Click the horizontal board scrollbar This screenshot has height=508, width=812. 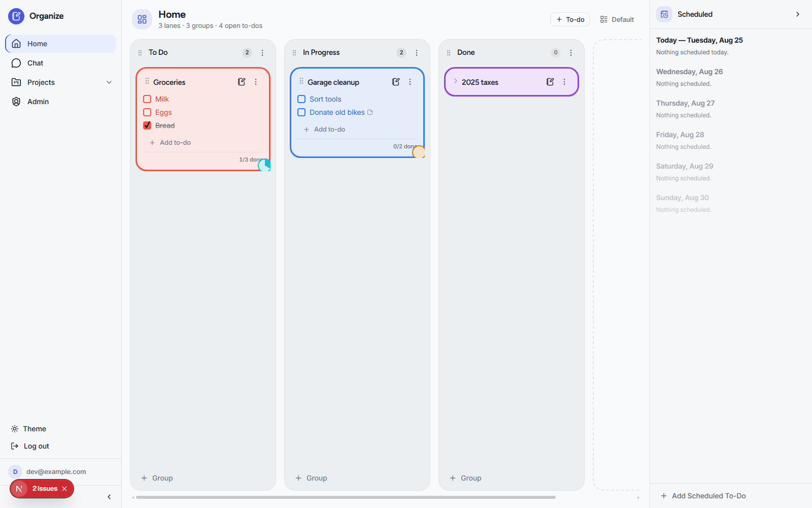346,497
